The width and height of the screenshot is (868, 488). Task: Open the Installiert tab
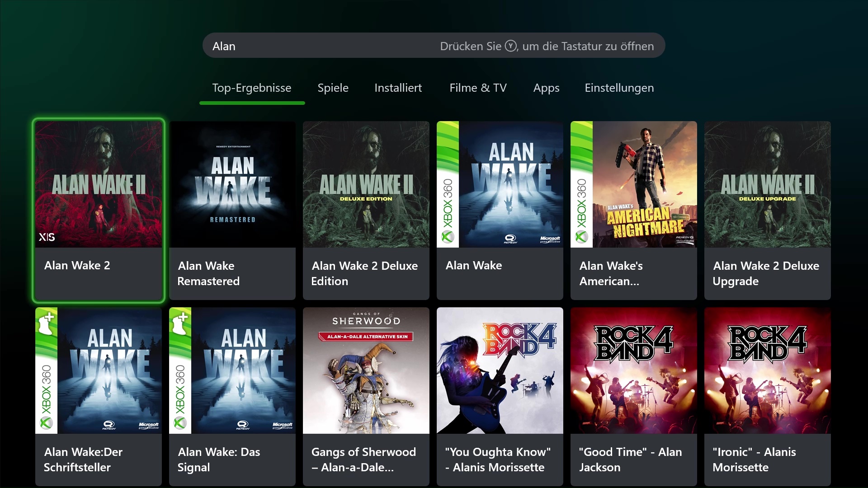tap(398, 88)
